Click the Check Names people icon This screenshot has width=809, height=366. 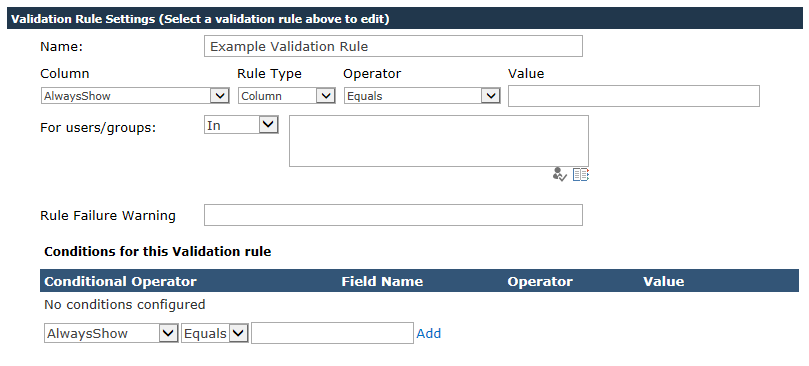(x=559, y=175)
